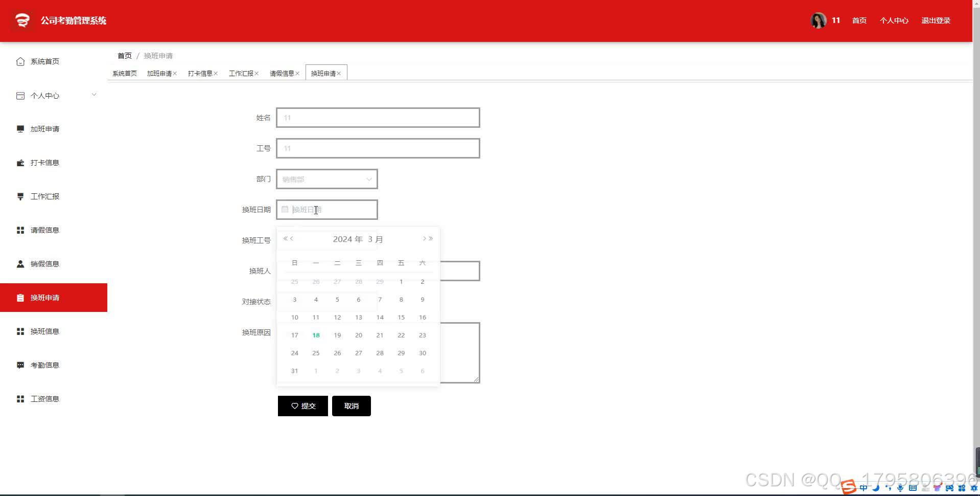The height and width of the screenshot is (496, 980).
Task: Open the 部门 dropdown
Action: 327,179
